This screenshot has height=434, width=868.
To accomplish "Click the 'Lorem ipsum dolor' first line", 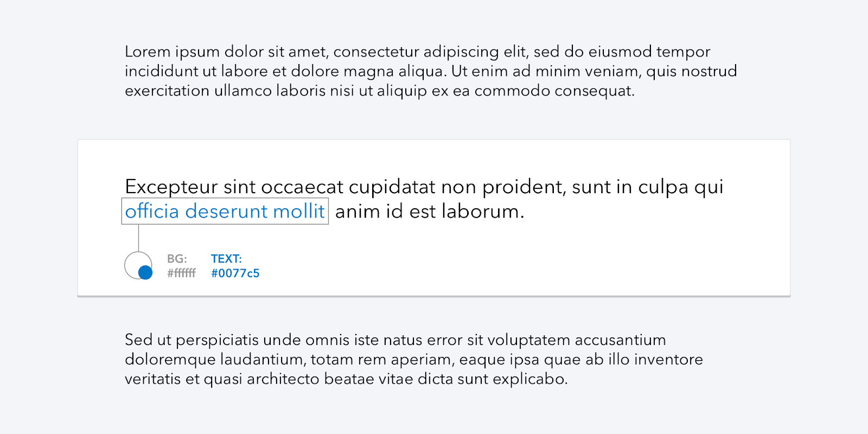I will (x=417, y=52).
